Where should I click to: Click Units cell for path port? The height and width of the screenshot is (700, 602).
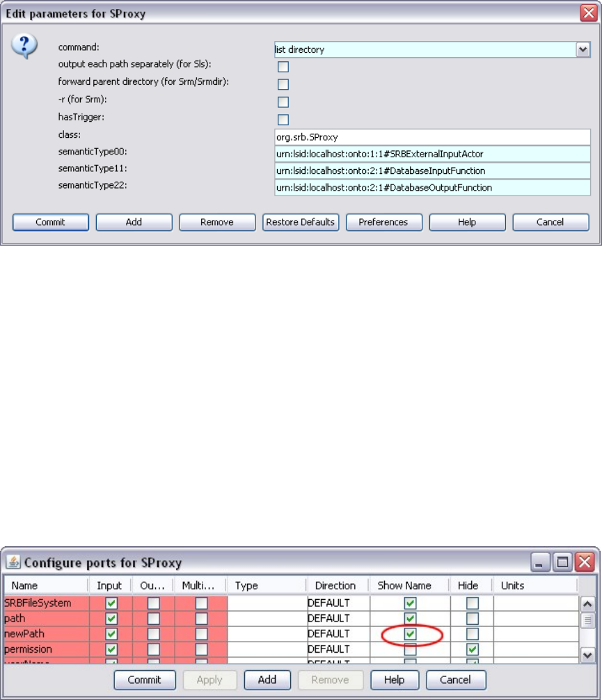click(536, 619)
